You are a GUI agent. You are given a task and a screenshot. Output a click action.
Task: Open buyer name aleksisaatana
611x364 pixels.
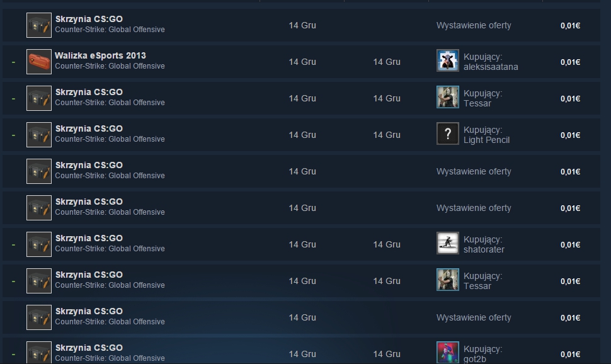coord(491,67)
